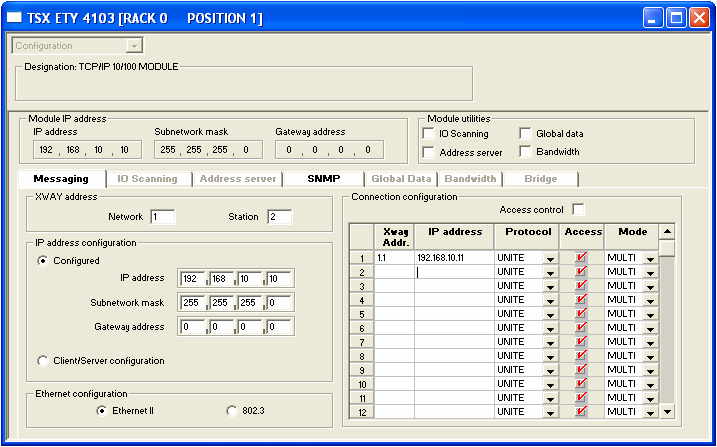The height and width of the screenshot is (447, 717).
Task: Switch to the Messaging tab
Action: 61,179
